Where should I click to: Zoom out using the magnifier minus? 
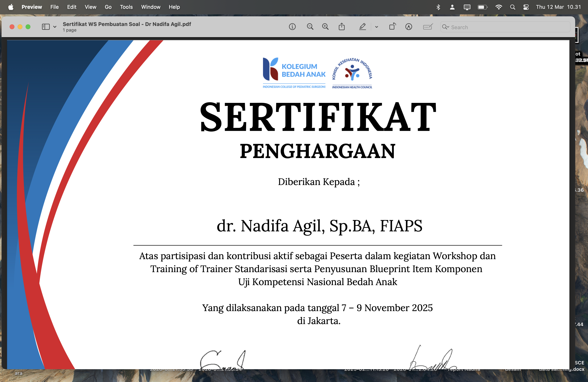[310, 27]
